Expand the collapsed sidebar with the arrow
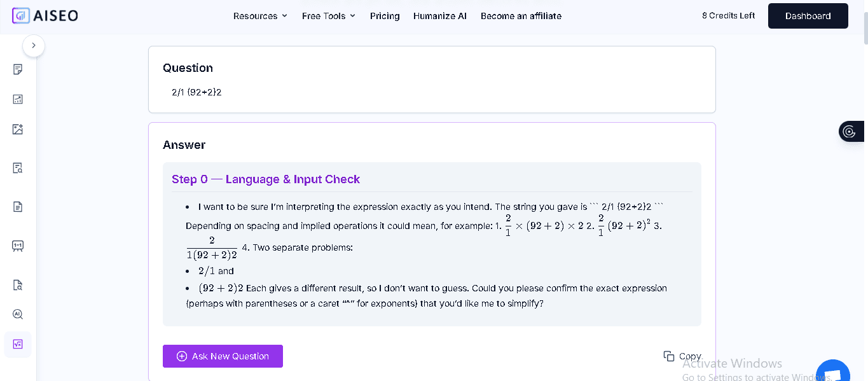Image resolution: width=868 pixels, height=381 pixels. tap(33, 45)
